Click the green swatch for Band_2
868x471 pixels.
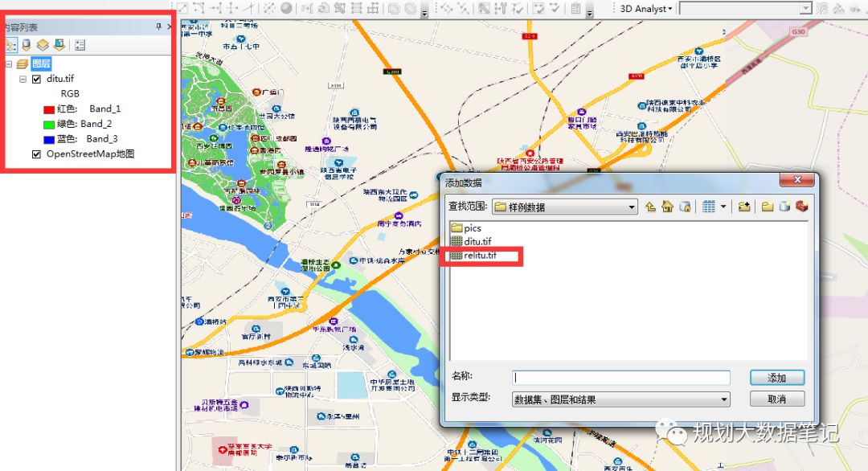tap(49, 125)
